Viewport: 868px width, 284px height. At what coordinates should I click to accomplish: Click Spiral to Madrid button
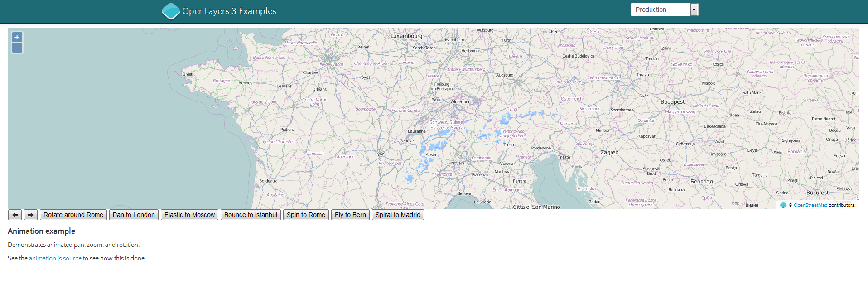398,215
